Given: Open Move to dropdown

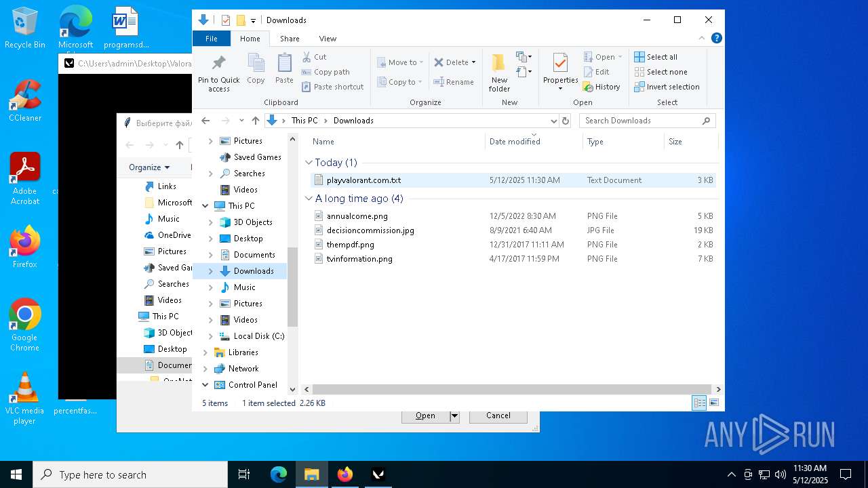Looking at the screenshot, I should (400, 62).
